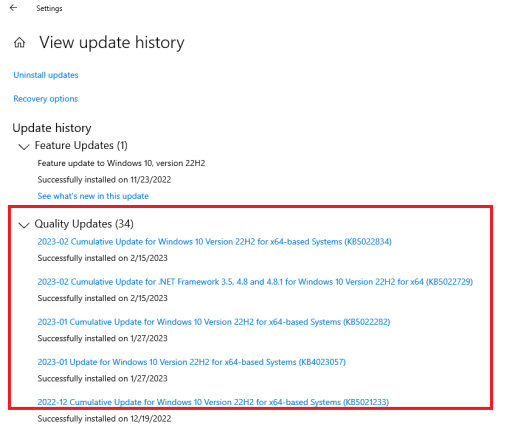Open the Uninstall updates link

coord(46,75)
